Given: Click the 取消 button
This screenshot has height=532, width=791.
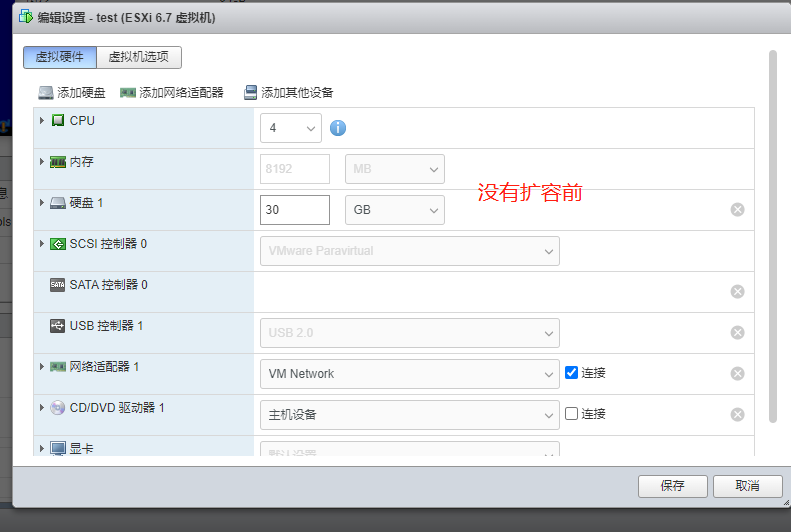Looking at the screenshot, I should click(748, 486).
